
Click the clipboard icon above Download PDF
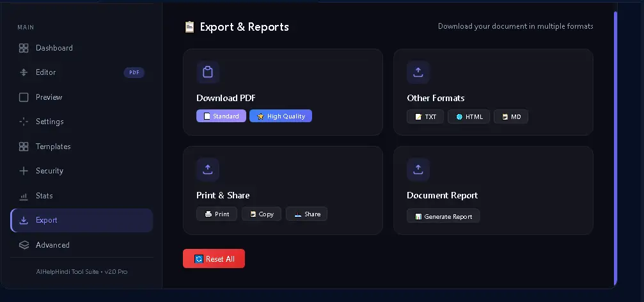click(208, 72)
